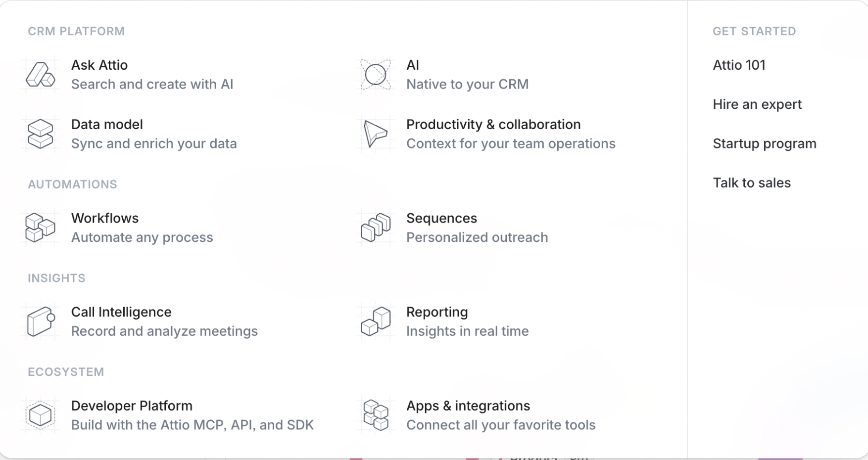
Task: Click the Productivity & collaboration paper-plane icon
Action: (376, 134)
